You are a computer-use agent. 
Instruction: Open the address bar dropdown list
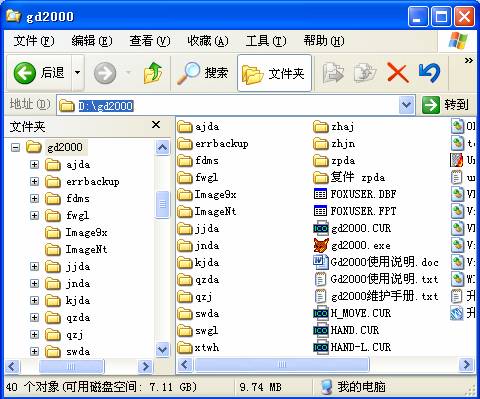coord(407,105)
